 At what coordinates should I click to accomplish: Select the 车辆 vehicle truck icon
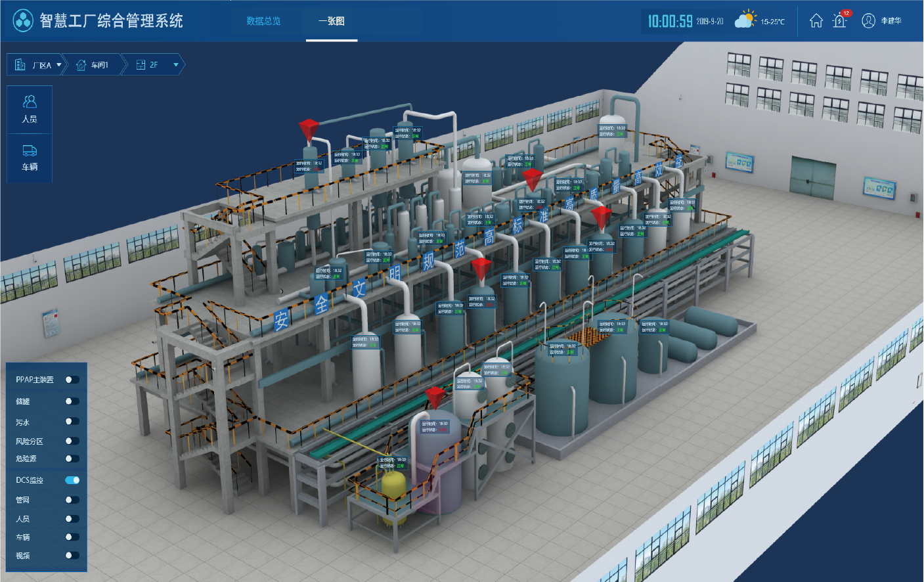pyautogui.click(x=30, y=158)
